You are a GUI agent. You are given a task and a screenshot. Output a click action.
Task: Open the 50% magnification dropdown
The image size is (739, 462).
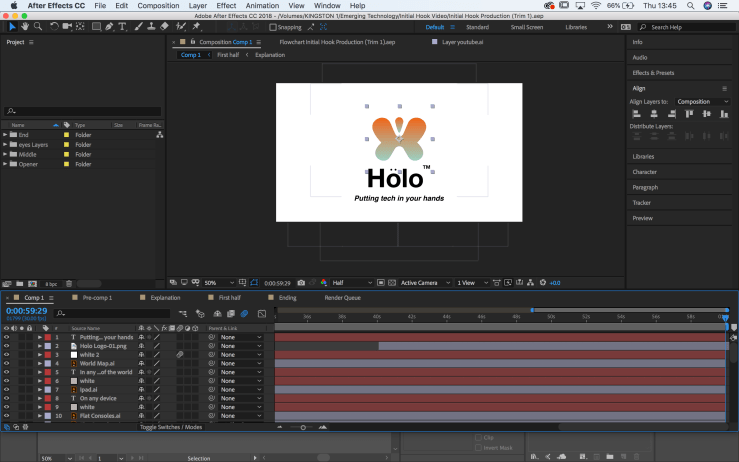point(219,283)
